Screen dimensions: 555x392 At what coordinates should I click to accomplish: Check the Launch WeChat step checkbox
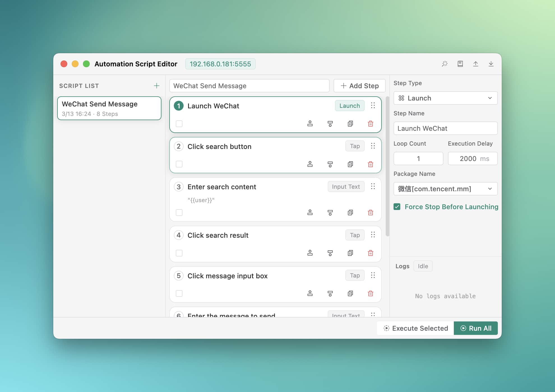click(179, 123)
